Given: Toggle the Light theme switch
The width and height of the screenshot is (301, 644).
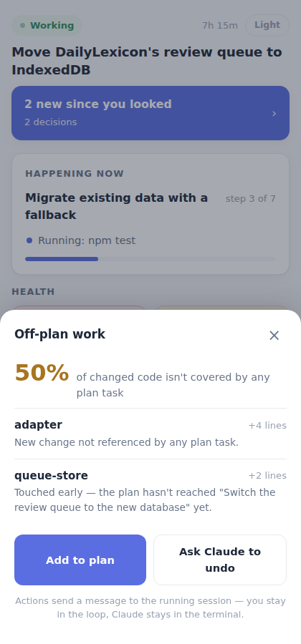Looking at the screenshot, I should 267,25.
